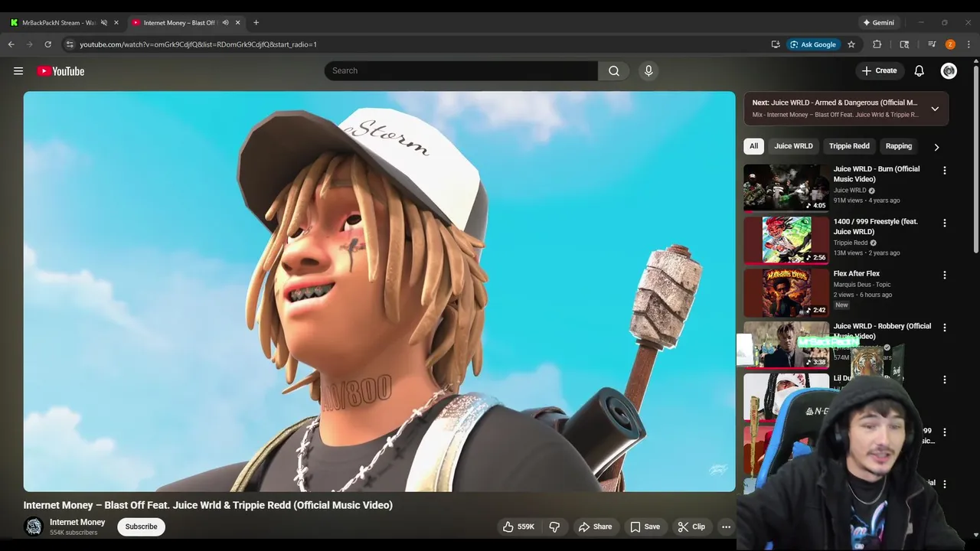Open the Gemini button
The width and height of the screenshot is (980, 551).
878,23
